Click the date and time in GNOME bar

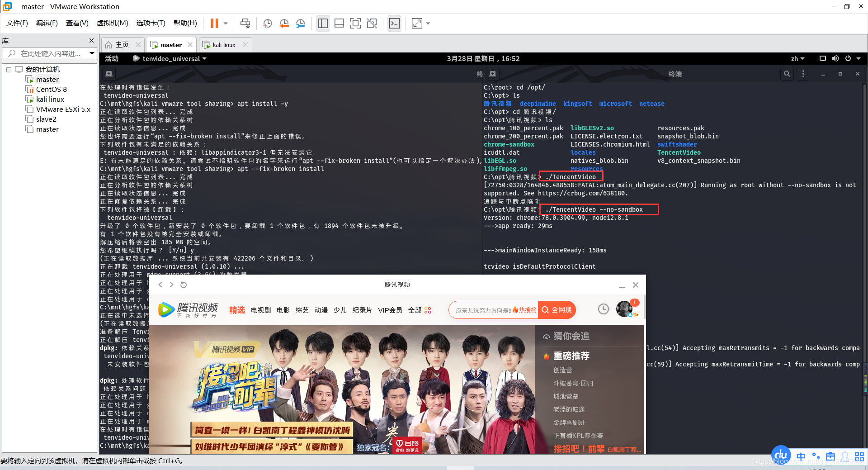[483, 59]
